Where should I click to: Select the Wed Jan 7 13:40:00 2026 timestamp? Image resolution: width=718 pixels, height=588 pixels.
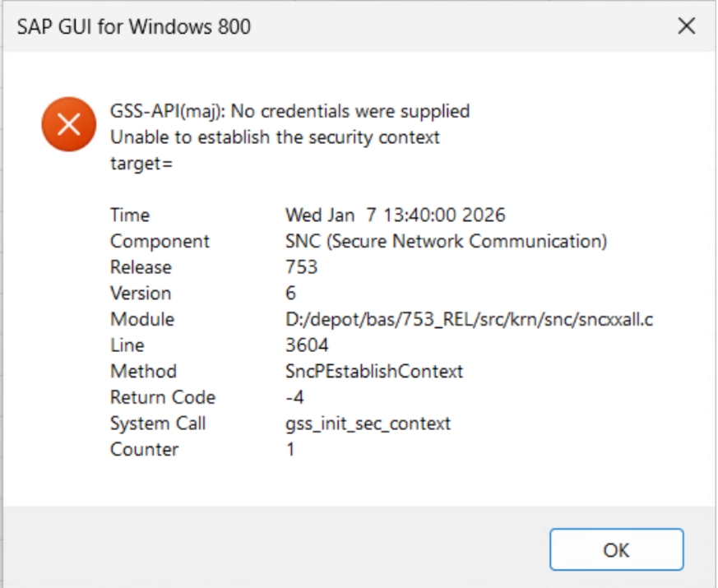[x=395, y=215]
